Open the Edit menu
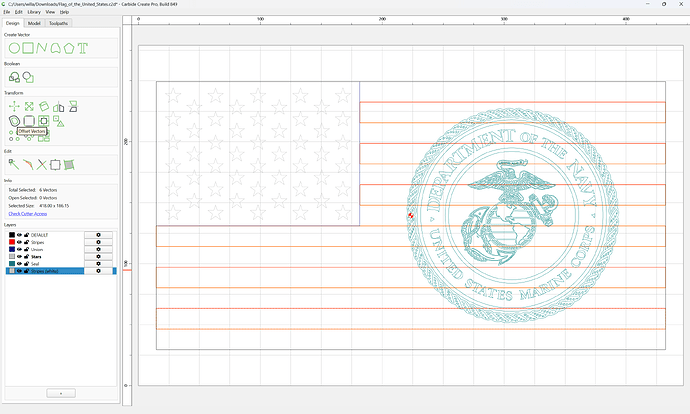690x414 pixels. tap(18, 12)
